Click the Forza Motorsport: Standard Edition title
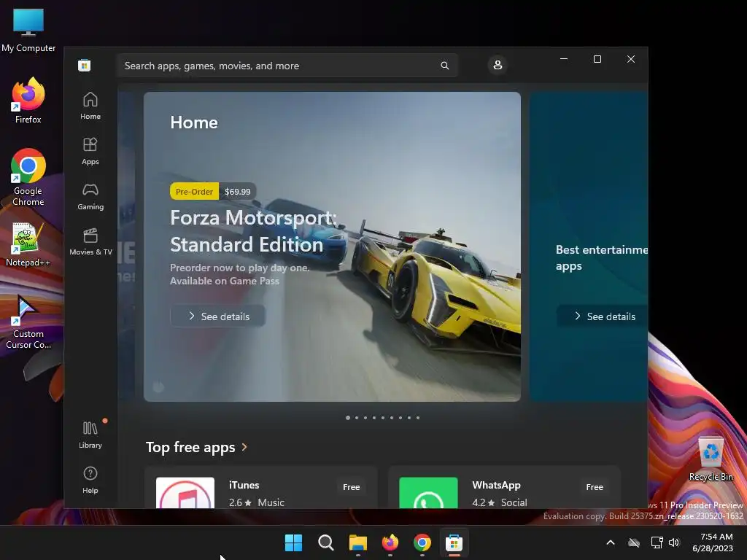 253,231
